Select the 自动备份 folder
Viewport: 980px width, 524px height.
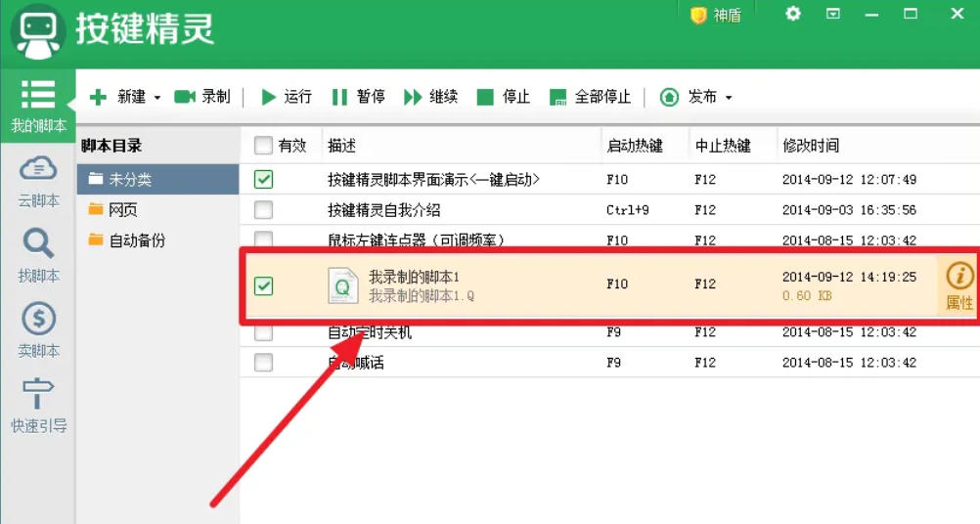coord(136,240)
